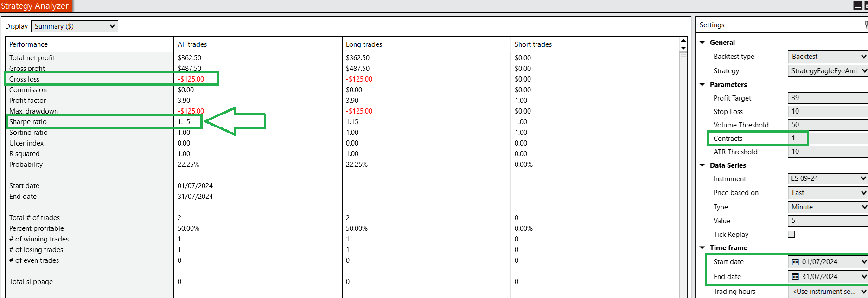Collapse the Parameters section
The image size is (868, 298).
[x=702, y=85]
